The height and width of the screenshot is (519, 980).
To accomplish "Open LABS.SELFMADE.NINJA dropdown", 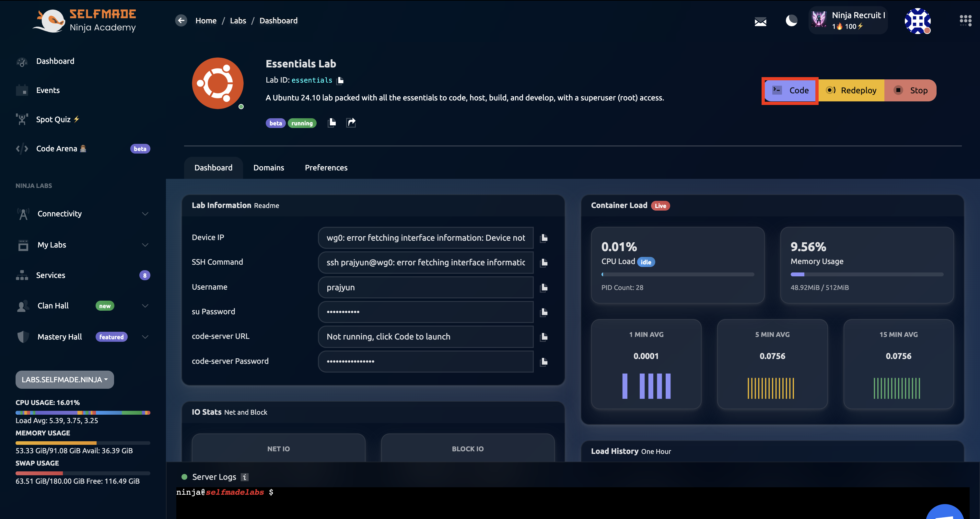I will pyautogui.click(x=65, y=380).
